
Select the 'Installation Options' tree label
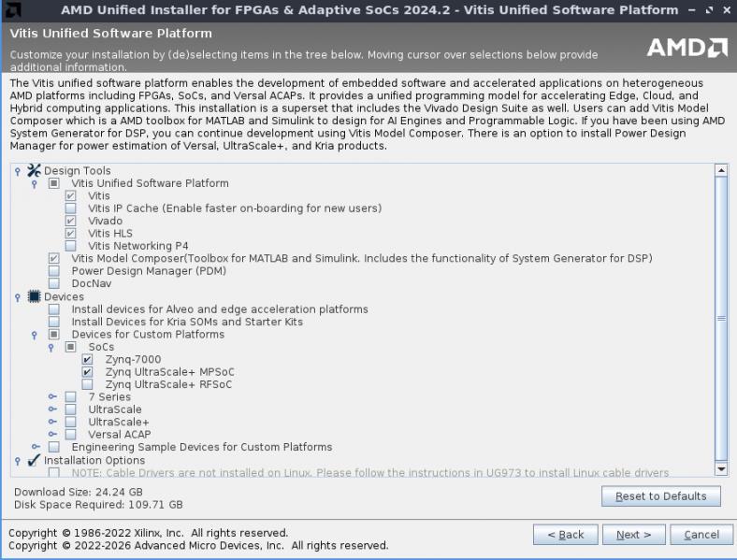[x=94, y=460]
